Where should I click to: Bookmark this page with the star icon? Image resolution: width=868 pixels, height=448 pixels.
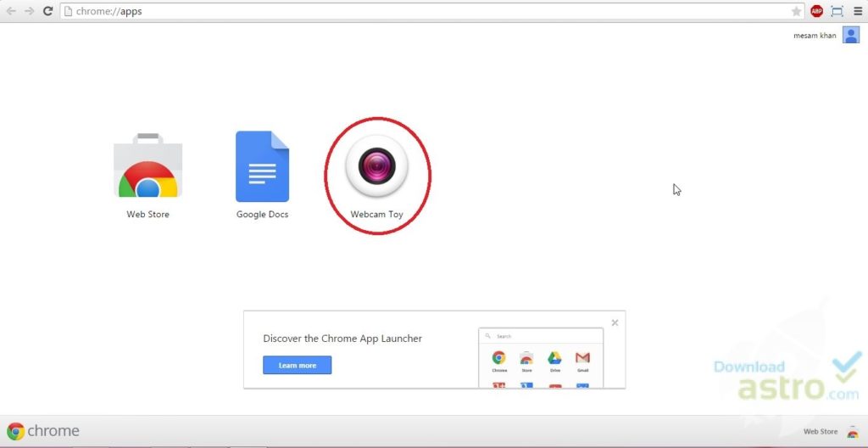point(796,11)
